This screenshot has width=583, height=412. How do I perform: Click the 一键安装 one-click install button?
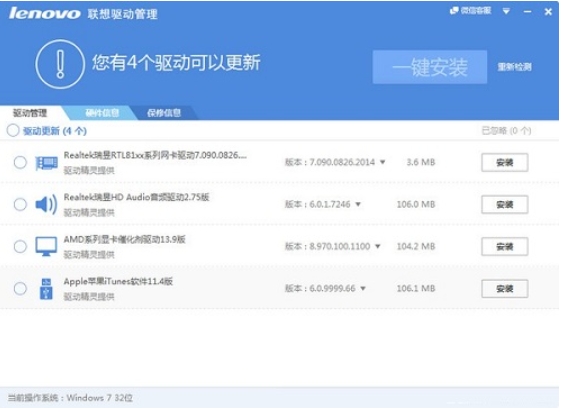point(430,67)
